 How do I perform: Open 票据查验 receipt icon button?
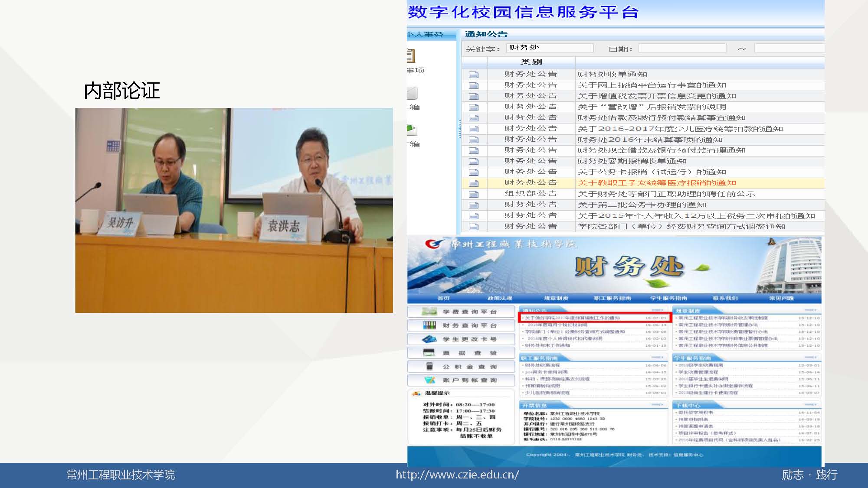(x=429, y=353)
